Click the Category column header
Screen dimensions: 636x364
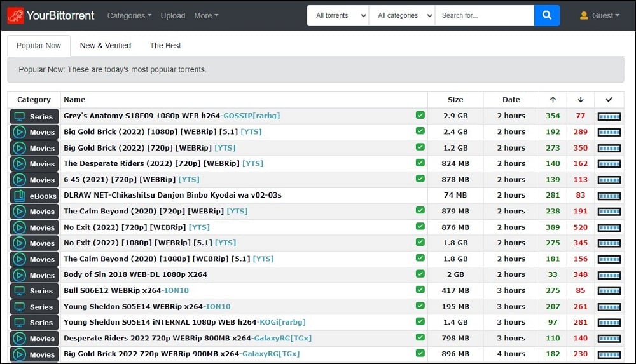(34, 100)
